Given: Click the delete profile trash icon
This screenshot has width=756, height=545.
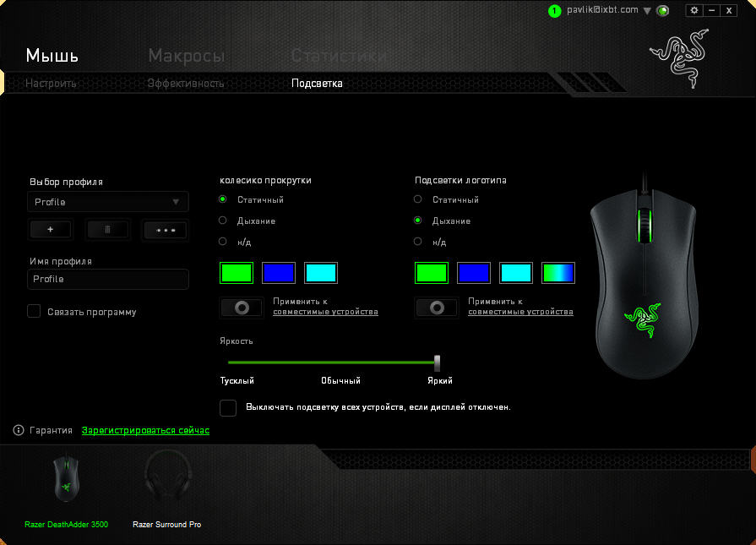Looking at the screenshot, I should click(107, 230).
